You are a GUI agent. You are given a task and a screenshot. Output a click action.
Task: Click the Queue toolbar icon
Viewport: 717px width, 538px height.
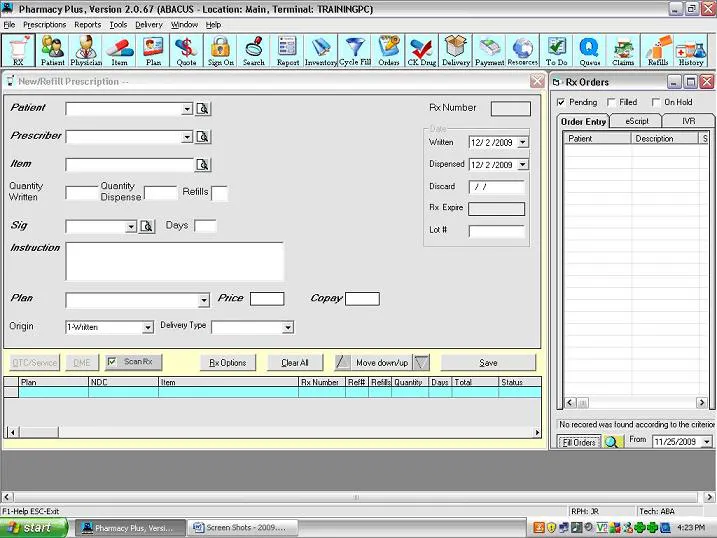point(589,50)
